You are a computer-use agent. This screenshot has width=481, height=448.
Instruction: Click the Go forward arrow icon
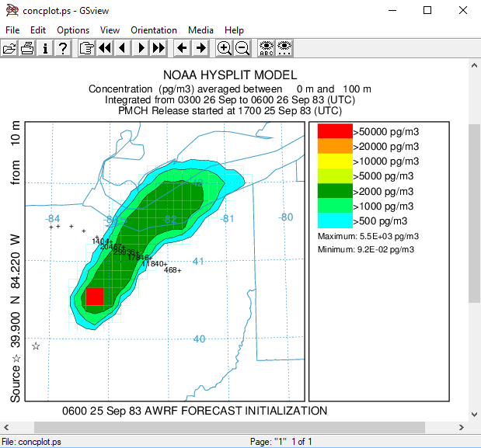tap(200, 48)
